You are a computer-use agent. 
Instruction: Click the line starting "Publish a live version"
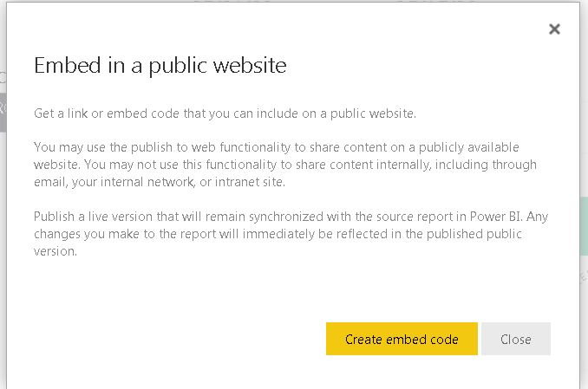pyautogui.click(x=291, y=217)
